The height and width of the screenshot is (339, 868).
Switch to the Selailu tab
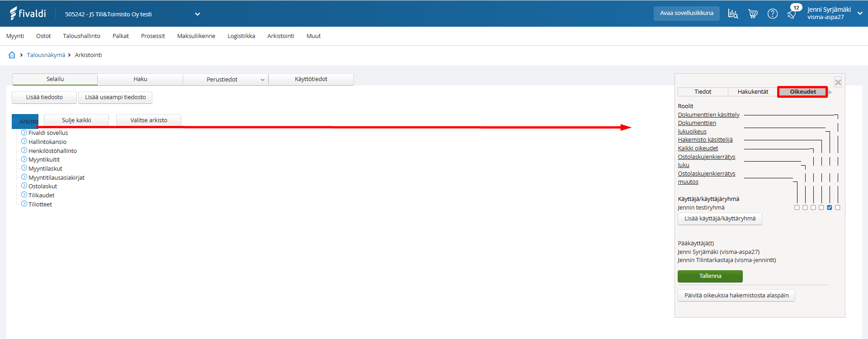pos(55,79)
